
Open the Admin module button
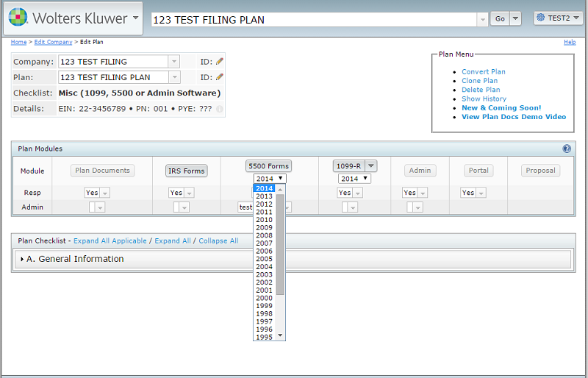click(420, 171)
